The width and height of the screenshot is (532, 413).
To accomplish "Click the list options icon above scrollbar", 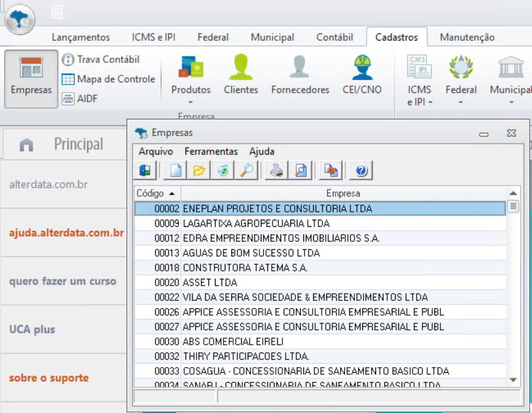I will (513, 206).
